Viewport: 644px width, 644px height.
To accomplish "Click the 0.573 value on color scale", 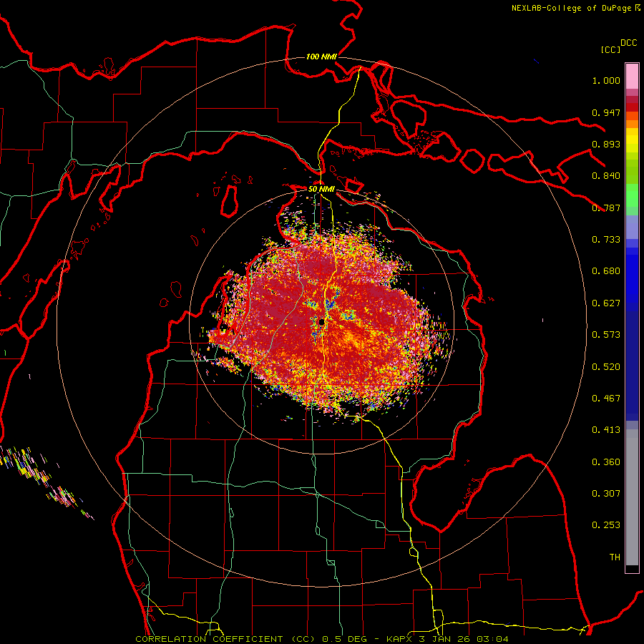I will (606, 335).
